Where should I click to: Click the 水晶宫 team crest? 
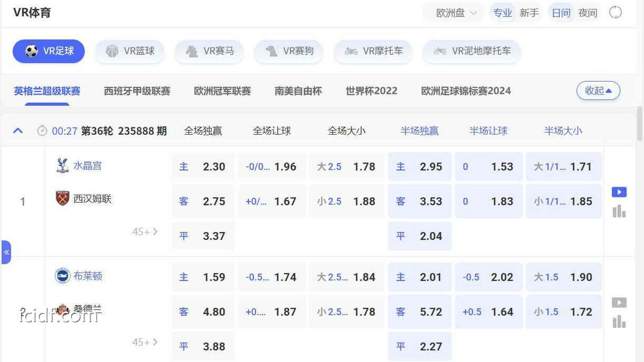click(x=62, y=166)
